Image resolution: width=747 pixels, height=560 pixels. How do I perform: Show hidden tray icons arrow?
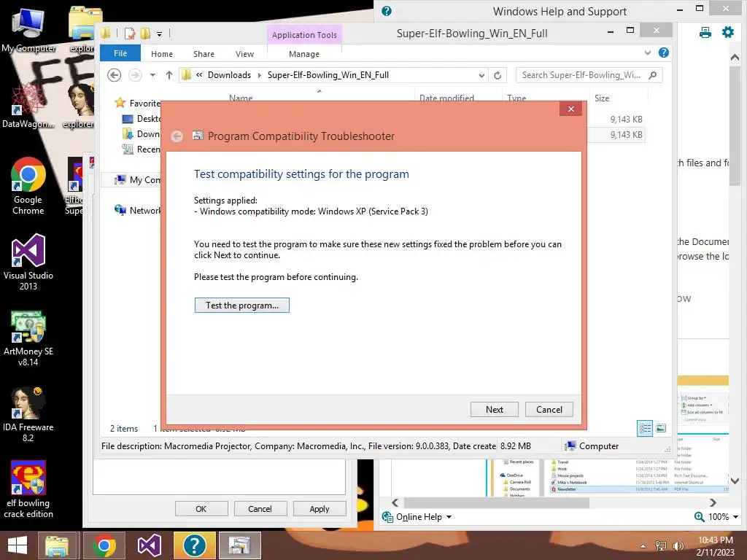pos(643,546)
